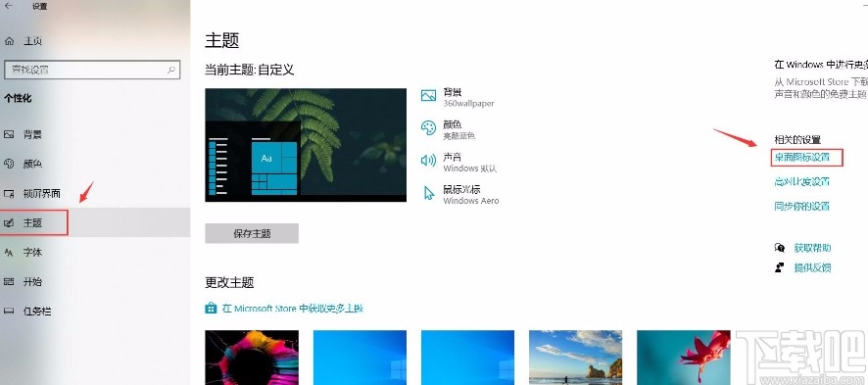Open 桌面图标设置 link
The height and width of the screenshot is (385, 868).
coord(802,157)
